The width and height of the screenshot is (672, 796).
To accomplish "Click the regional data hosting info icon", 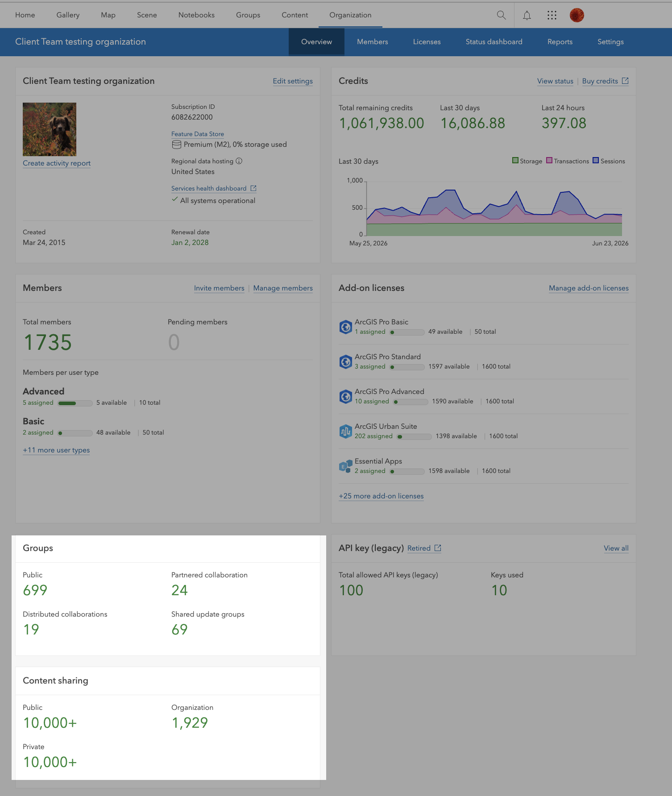I will (239, 161).
